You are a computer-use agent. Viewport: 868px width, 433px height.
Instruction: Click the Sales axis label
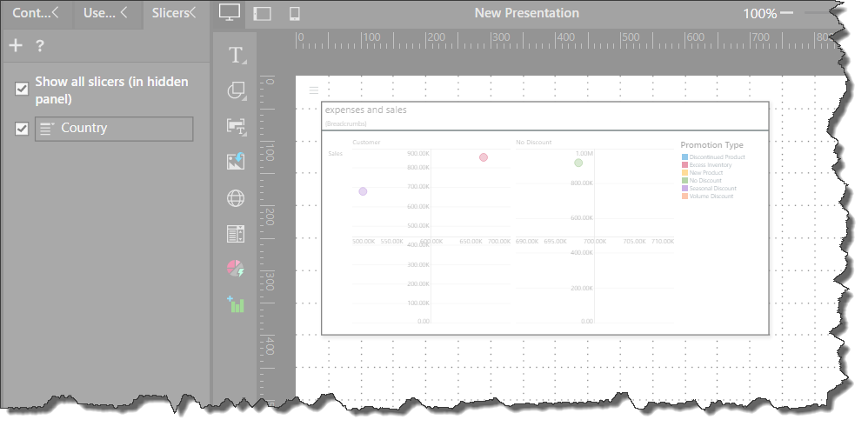tap(335, 153)
